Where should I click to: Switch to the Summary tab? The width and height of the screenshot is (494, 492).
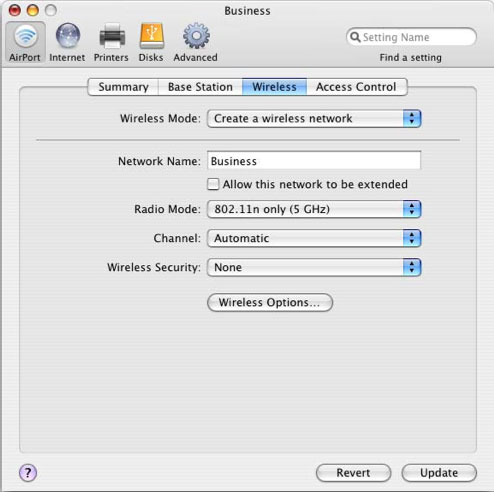pyautogui.click(x=123, y=87)
